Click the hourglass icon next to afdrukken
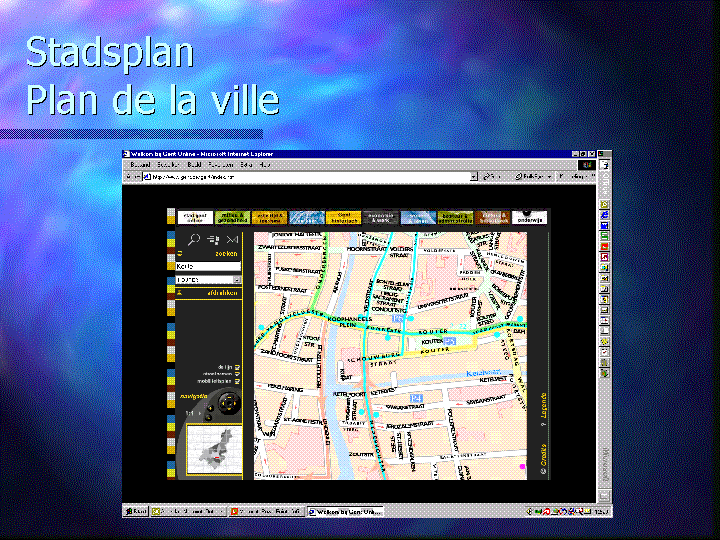Image resolution: width=720 pixels, height=540 pixels. 179,294
